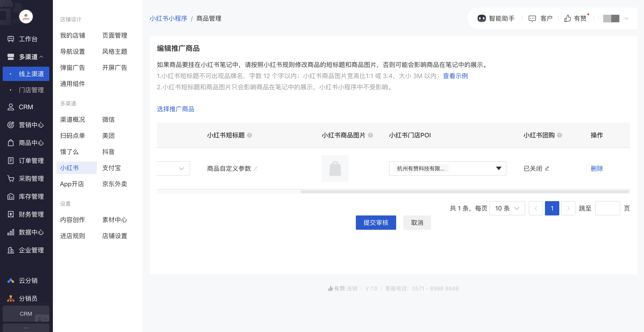The width and height of the screenshot is (644, 332).
Task: Open 商品中心 in the sidebar
Action: point(31,143)
